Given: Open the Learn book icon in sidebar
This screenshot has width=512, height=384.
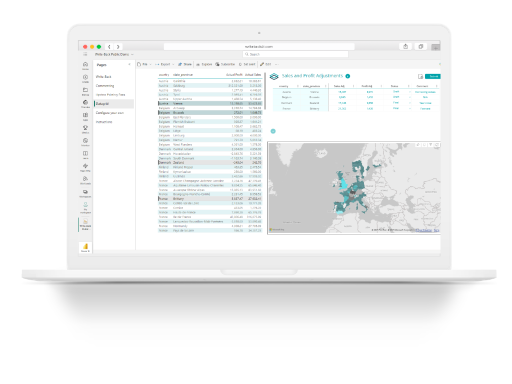Looking at the screenshot, I should [85, 154].
